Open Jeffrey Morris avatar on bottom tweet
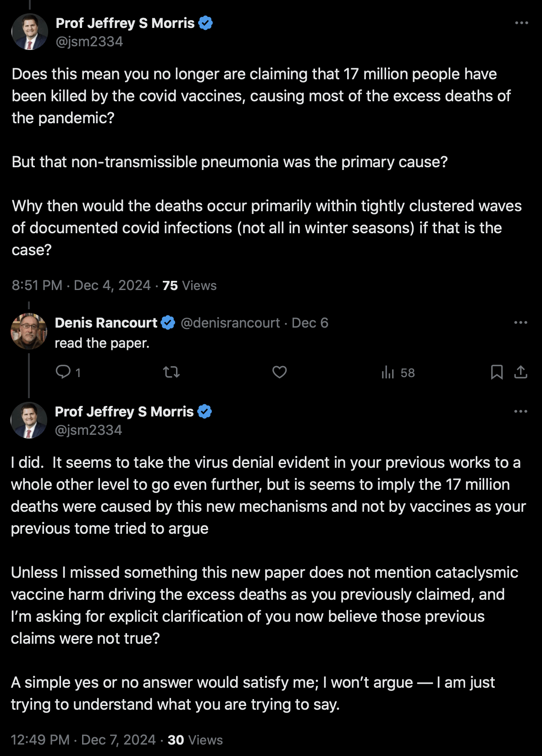 29,420
